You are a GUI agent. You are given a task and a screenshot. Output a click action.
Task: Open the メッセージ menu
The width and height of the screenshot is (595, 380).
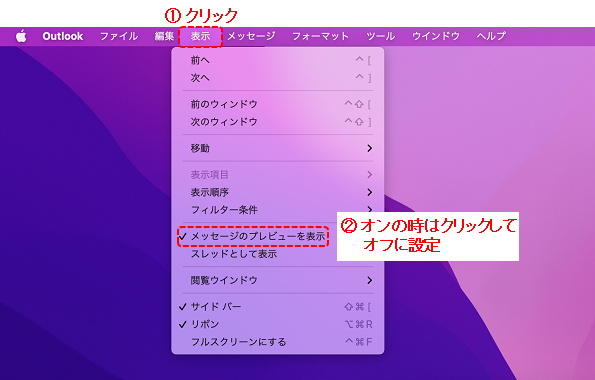(251, 36)
